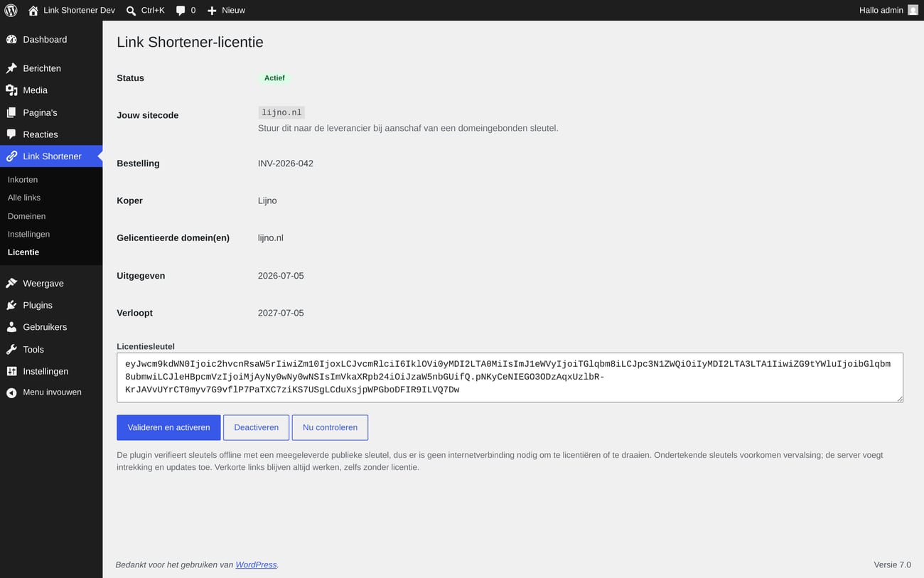This screenshot has height=578, width=924.
Task: Click the Pagina's pages icon
Action: click(x=11, y=112)
